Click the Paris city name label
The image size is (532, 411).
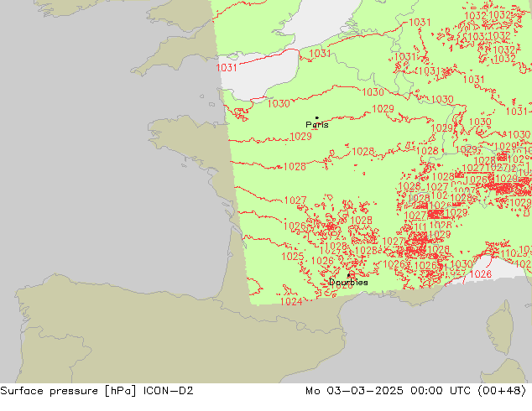tap(317, 125)
